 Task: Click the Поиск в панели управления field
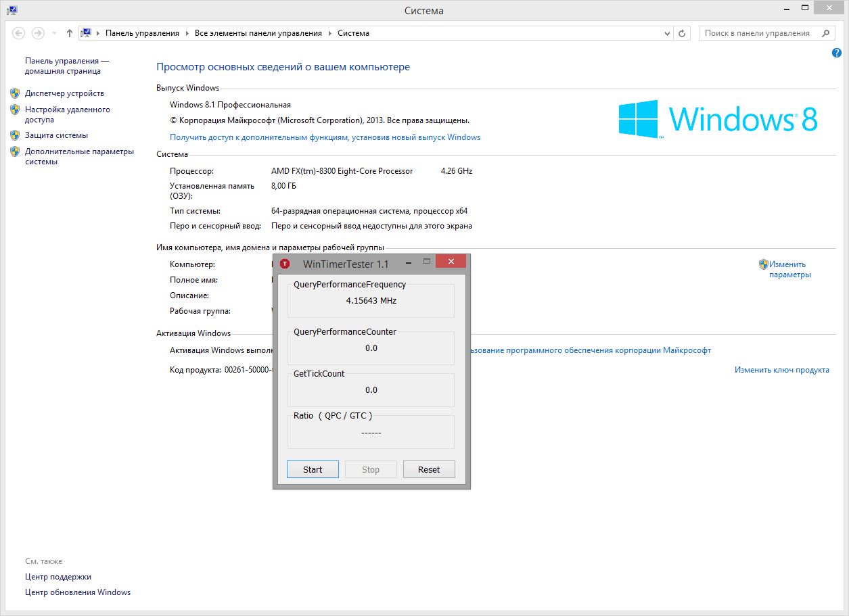click(758, 33)
